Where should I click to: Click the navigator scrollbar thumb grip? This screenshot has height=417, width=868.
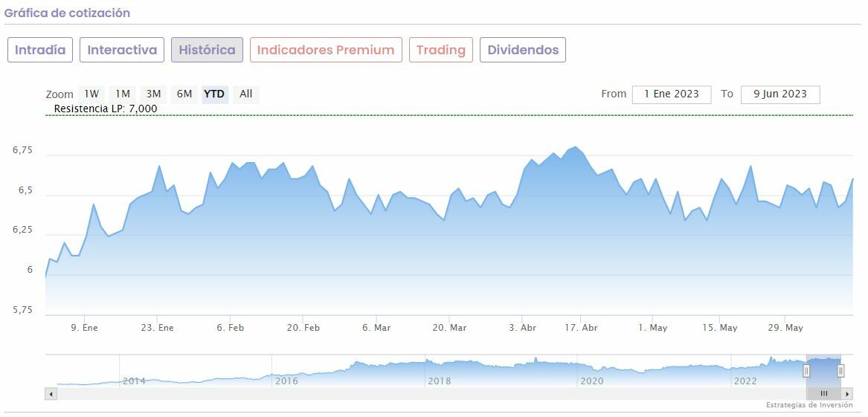(824, 394)
